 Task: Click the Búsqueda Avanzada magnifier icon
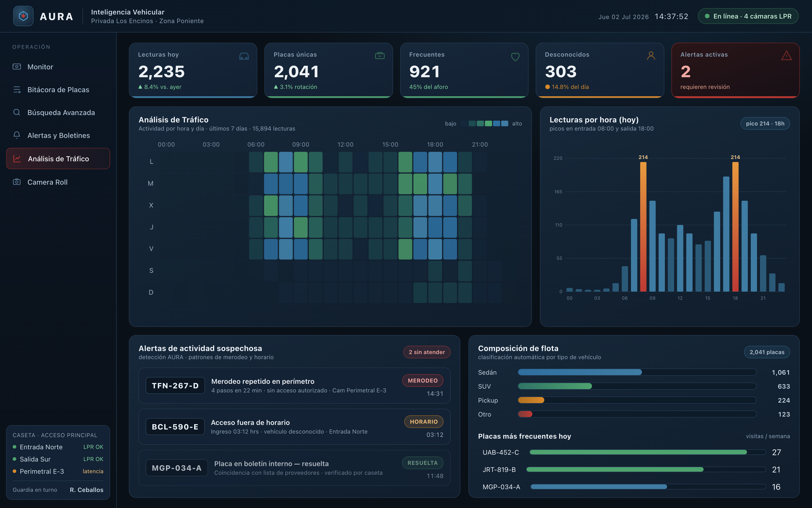(x=17, y=112)
